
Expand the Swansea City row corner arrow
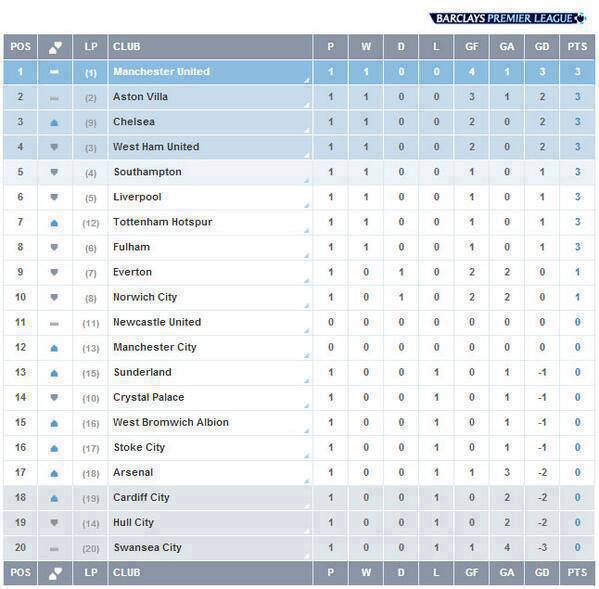(x=307, y=556)
